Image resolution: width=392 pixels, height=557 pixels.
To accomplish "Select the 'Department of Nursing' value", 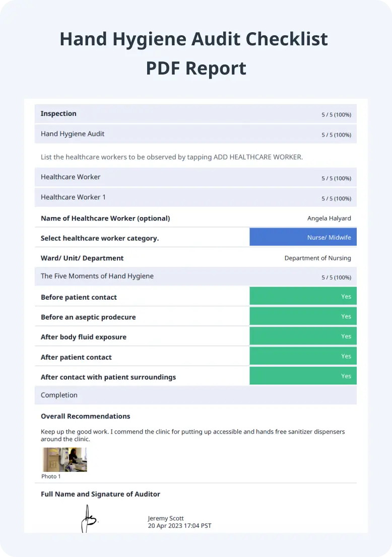I will [x=318, y=258].
